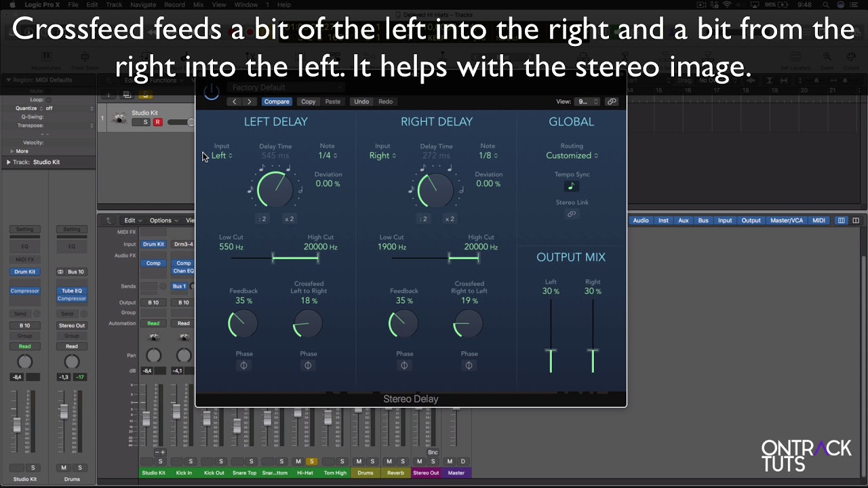Toggle the Stereo Delay plugin power button
This screenshot has height=488, width=868.
pyautogui.click(x=212, y=91)
